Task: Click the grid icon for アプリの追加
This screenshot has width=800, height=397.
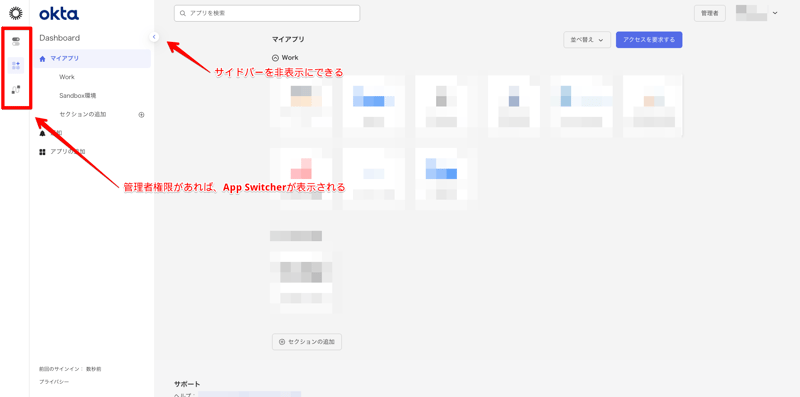Action: click(42, 152)
